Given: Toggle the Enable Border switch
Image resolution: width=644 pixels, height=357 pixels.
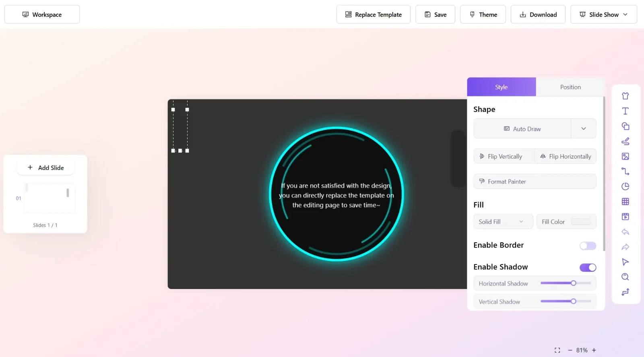Looking at the screenshot, I should tap(588, 246).
